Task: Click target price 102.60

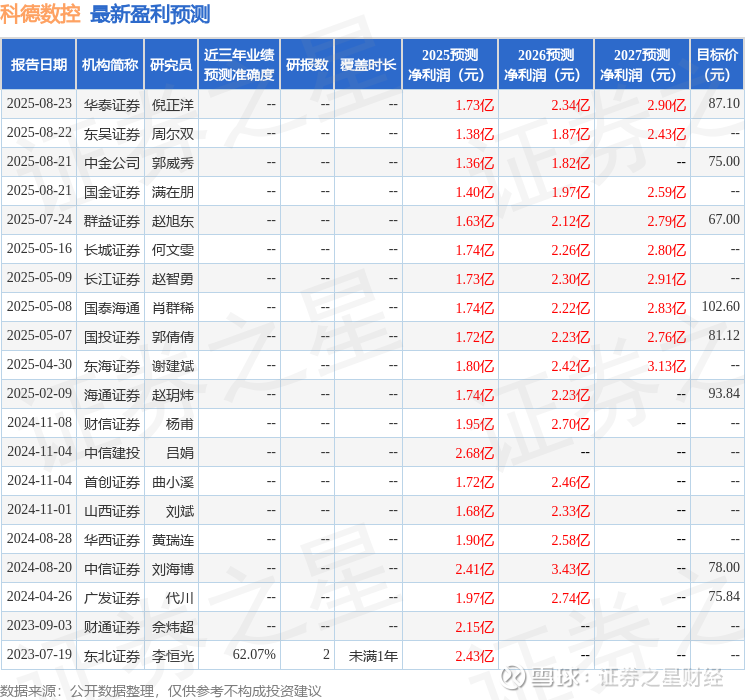Action: tap(720, 306)
